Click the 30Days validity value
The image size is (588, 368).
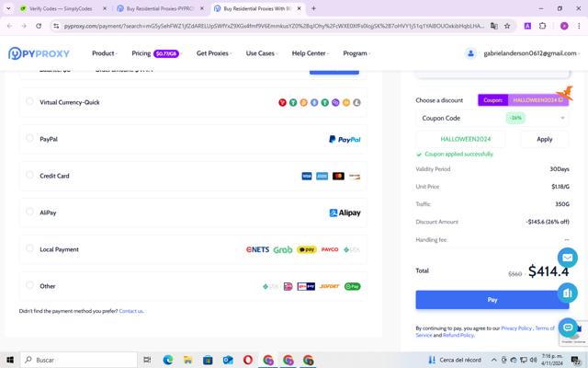pos(560,169)
